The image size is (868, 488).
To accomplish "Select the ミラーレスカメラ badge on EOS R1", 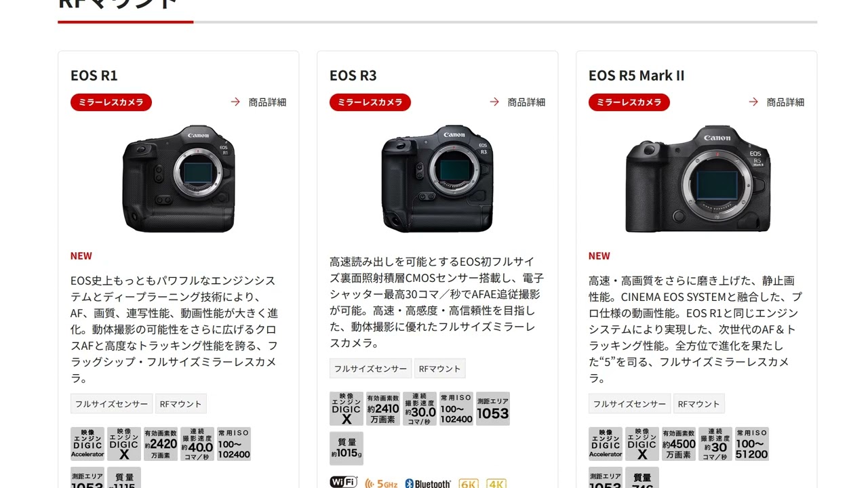I will pyautogui.click(x=111, y=102).
